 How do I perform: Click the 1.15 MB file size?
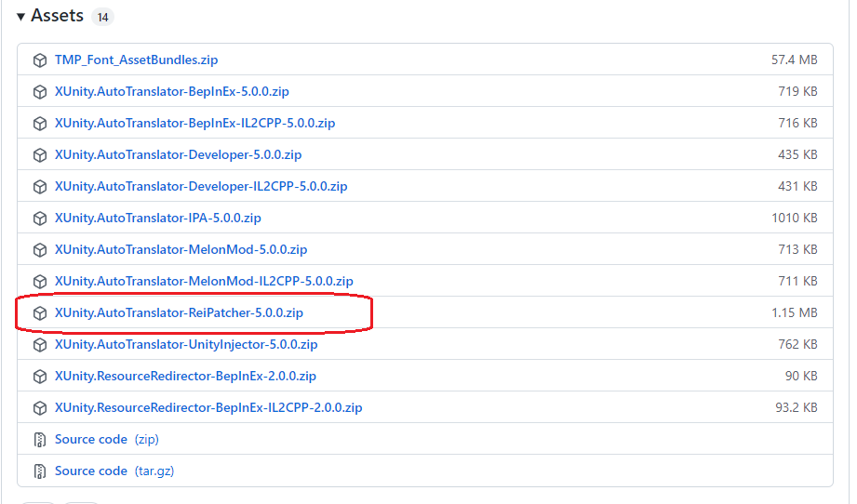point(794,312)
